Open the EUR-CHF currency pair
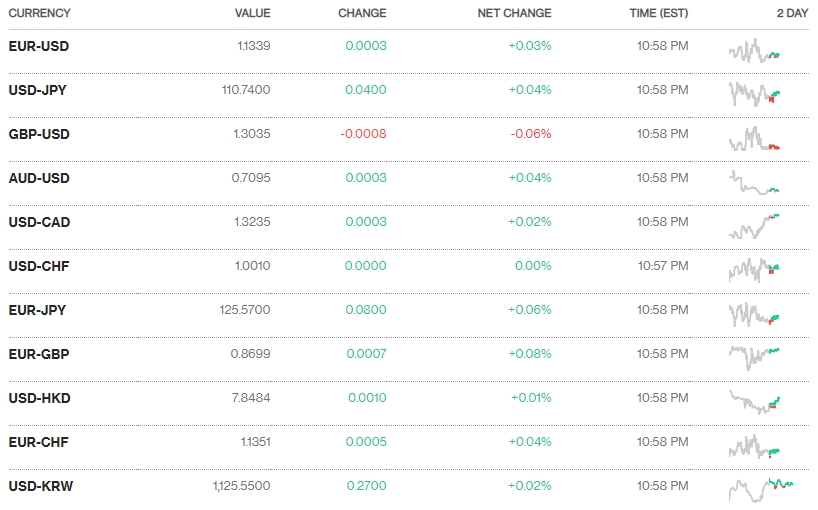The width and height of the screenshot is (818, 510). point(39,442)
